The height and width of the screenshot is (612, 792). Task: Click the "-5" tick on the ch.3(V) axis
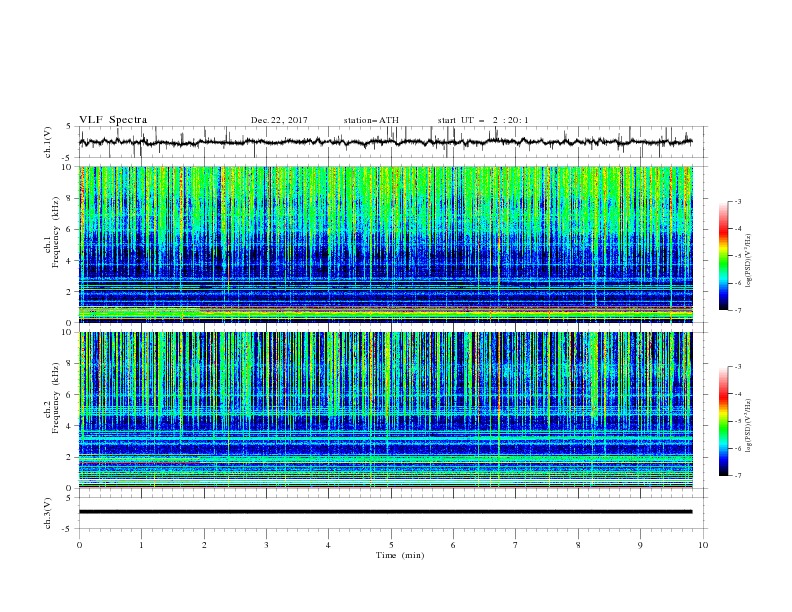tap(67, 529)
